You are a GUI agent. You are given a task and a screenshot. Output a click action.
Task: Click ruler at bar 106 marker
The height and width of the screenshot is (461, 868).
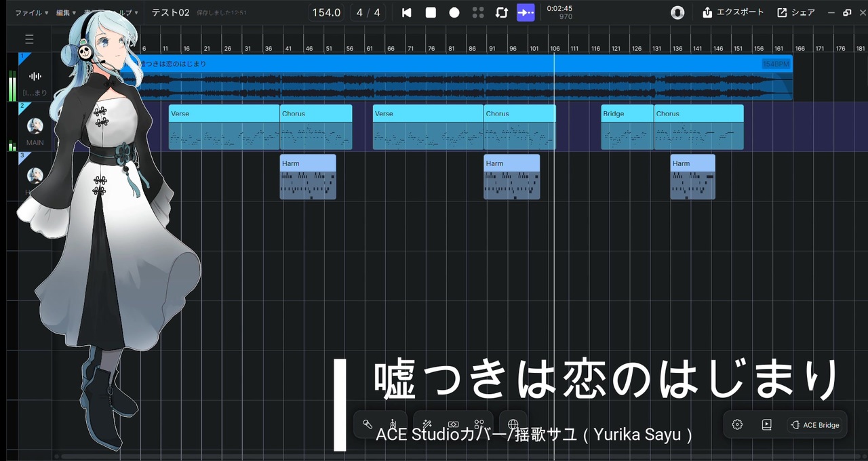pyautogui.click(x=555, y=49)
